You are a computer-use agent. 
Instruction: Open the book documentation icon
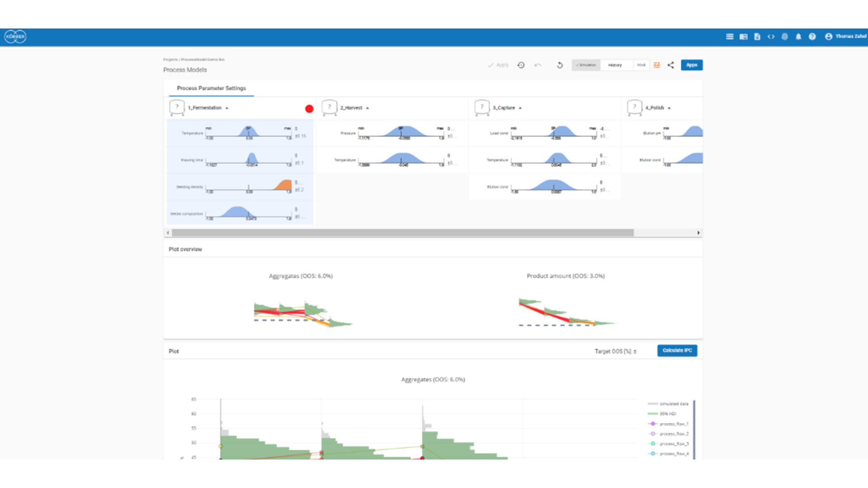click(743, 37)
